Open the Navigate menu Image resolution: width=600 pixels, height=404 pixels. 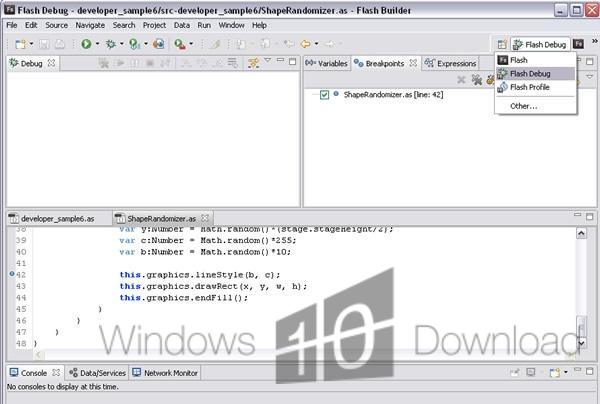pos(90,25)
